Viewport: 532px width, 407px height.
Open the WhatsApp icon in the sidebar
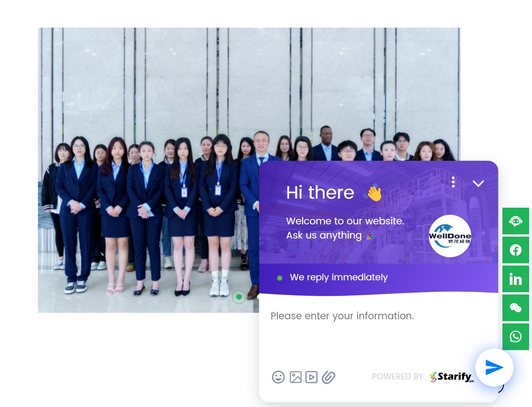pyautogui.click(x=516, y=337)
